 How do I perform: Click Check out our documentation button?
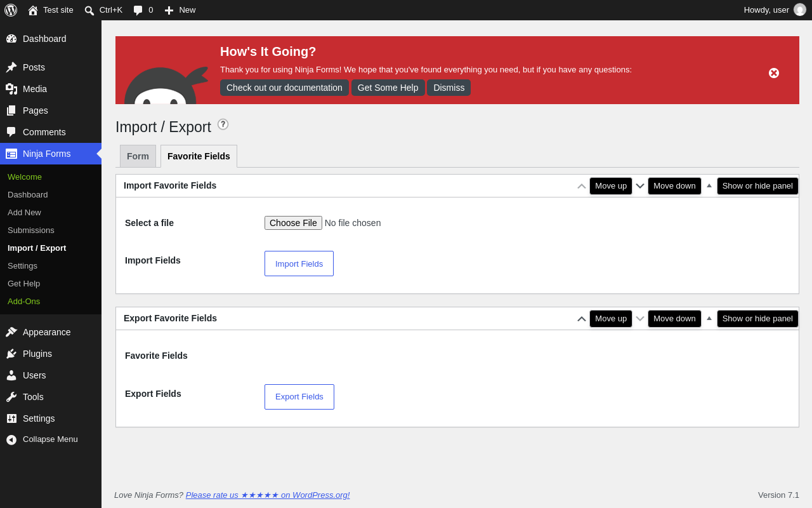284,88
